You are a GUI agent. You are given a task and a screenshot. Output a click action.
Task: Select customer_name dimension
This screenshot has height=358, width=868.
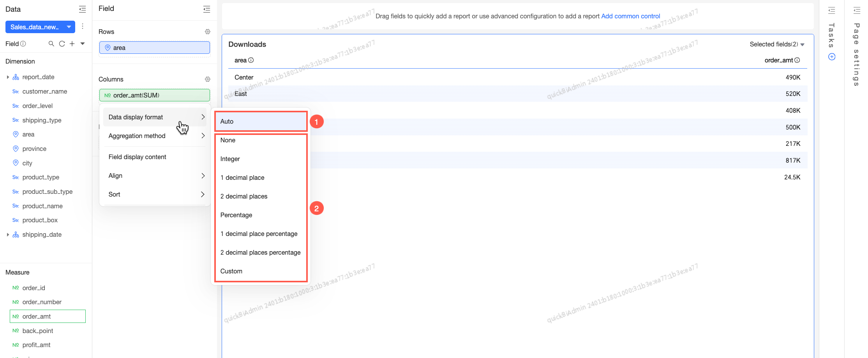coord(45,91)
